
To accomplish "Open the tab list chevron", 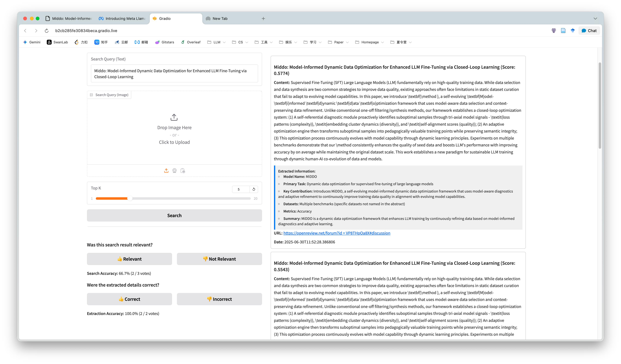I will [x=595, y=18].
